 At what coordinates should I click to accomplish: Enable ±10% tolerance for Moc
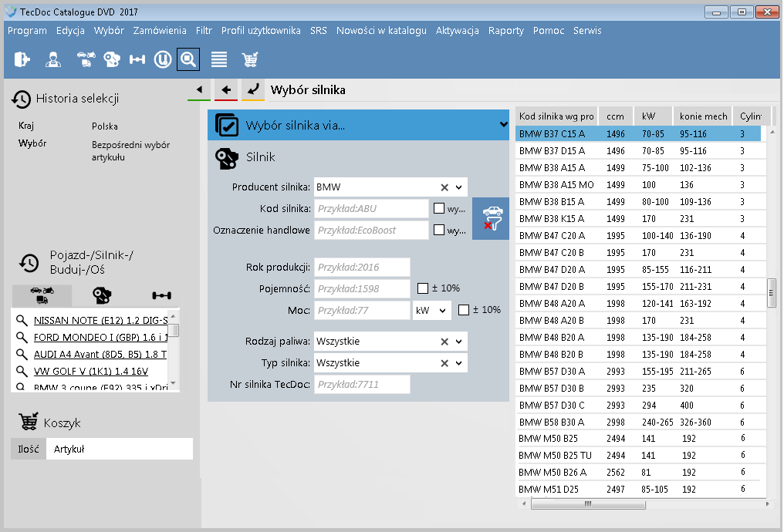pos(464,310)
